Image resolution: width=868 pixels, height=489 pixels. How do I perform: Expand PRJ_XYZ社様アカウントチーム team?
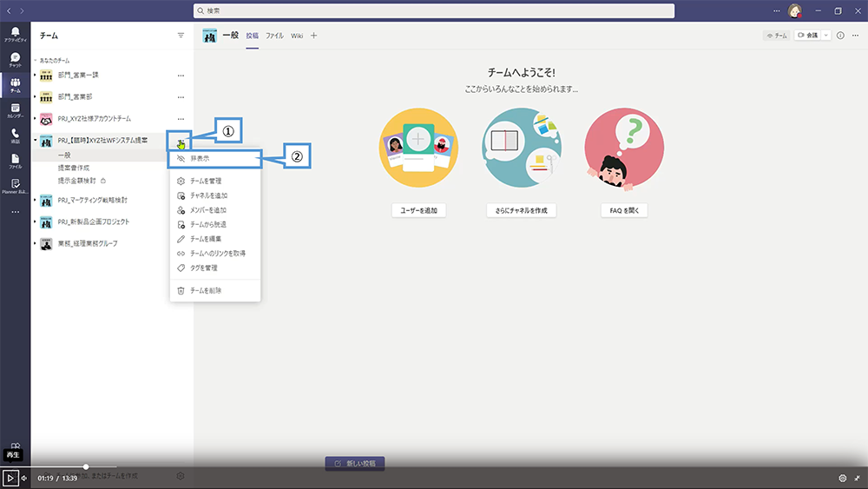click(x=35, y=118)
